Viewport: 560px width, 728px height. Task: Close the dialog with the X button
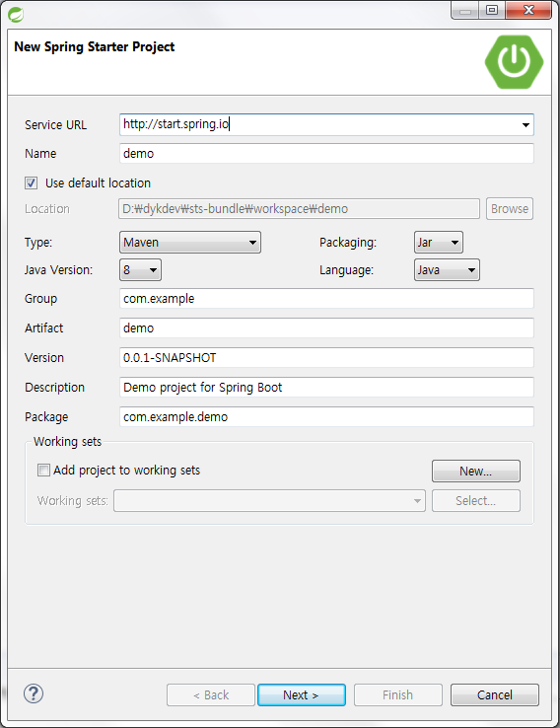528,10
